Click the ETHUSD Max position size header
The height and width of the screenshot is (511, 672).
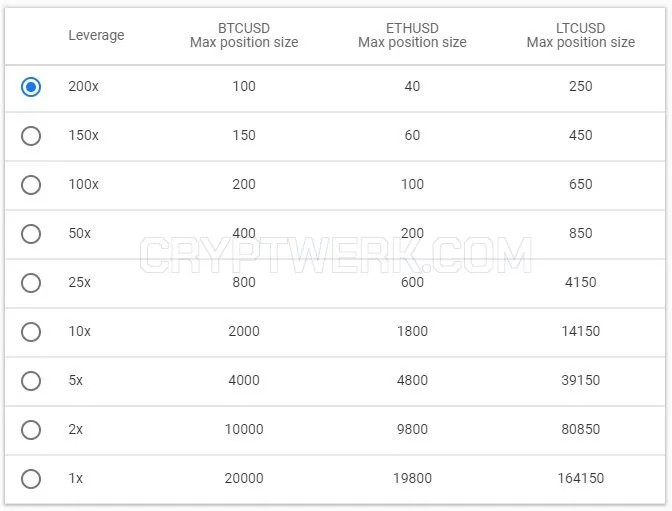click(x=412, y=35)
